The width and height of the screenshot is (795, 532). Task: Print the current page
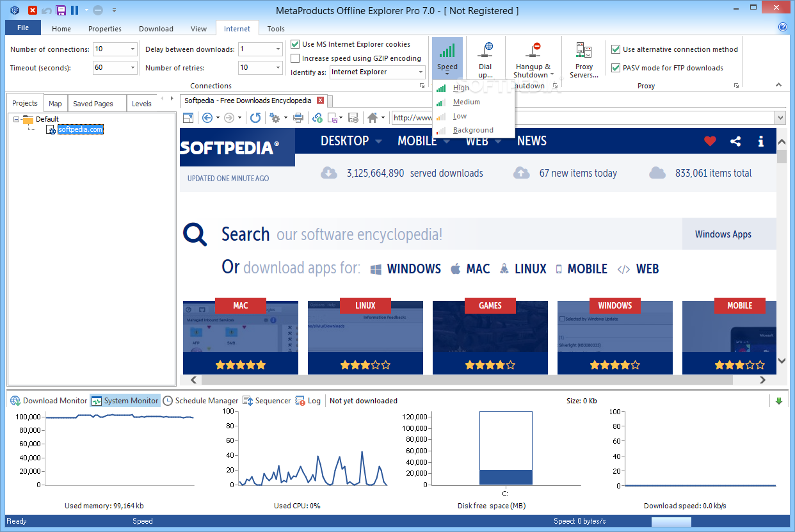pyautogui.click(x=298, y=118)
